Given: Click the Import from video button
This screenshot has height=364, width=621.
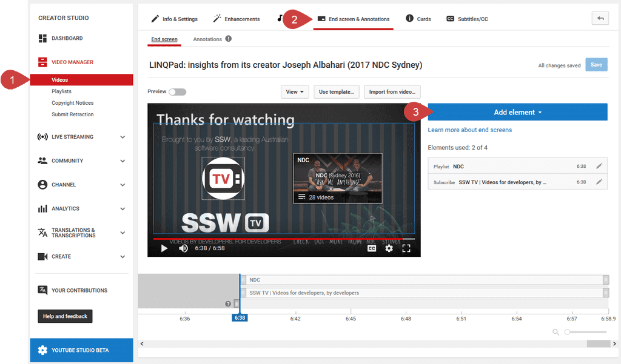Looking at the screenshot, I should [x=392, y=92].
